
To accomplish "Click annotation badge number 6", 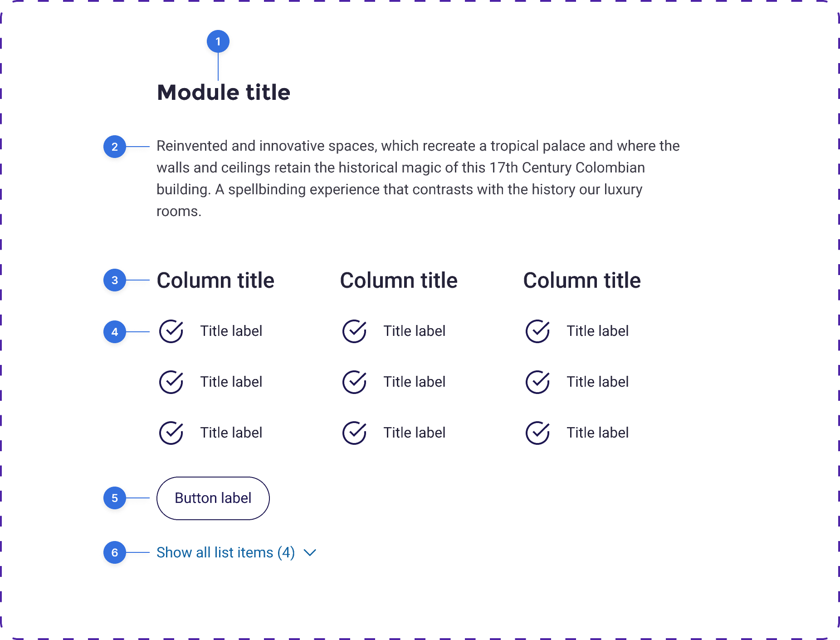I will click(115, 552).
